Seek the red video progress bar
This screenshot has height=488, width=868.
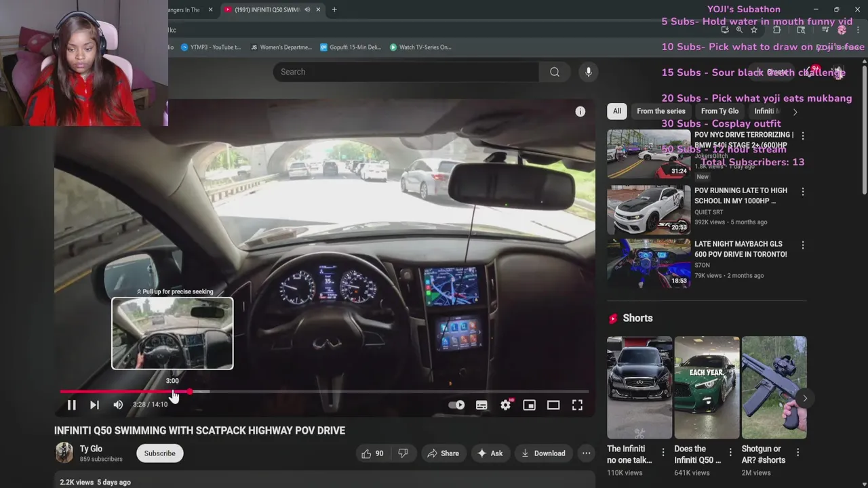pos(324,392)
